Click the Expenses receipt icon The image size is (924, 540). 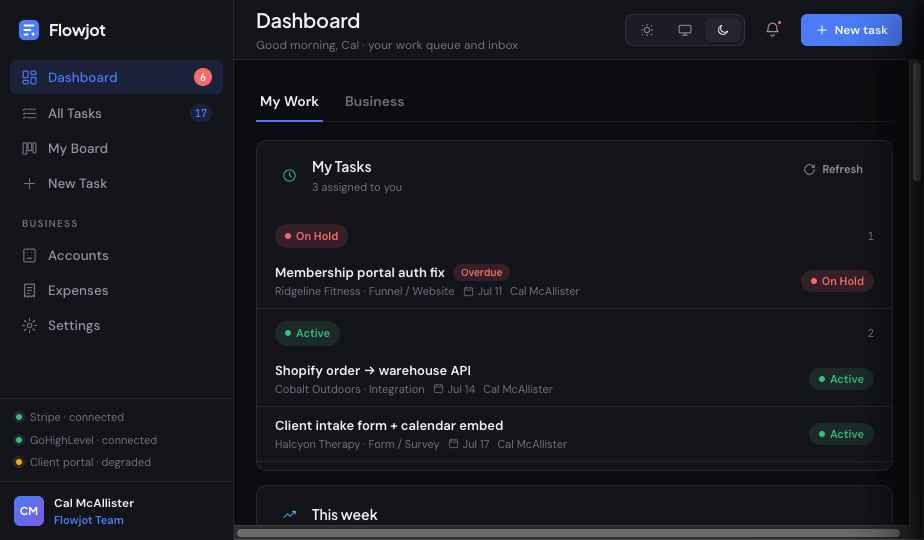[x=29, y=291]
